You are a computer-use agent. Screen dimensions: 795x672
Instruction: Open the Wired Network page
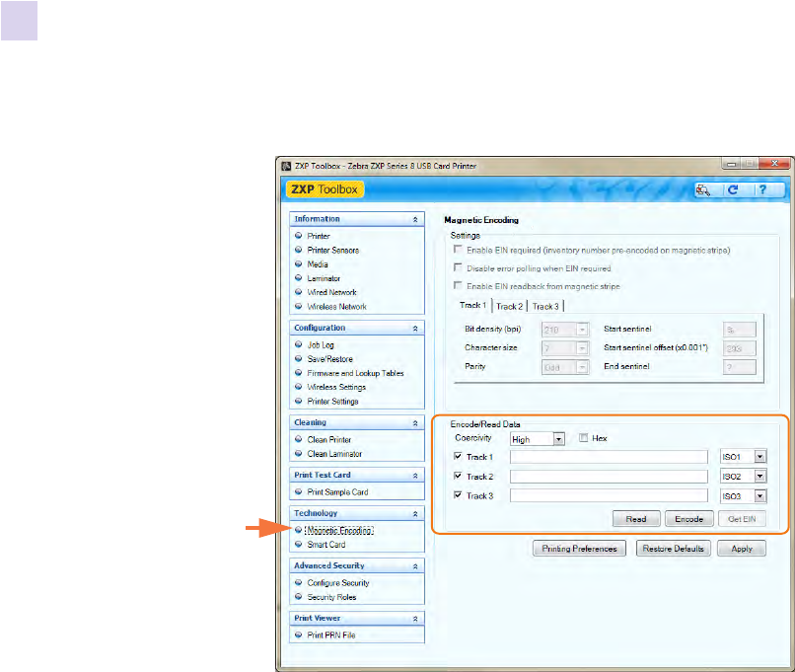pos(331,292)
